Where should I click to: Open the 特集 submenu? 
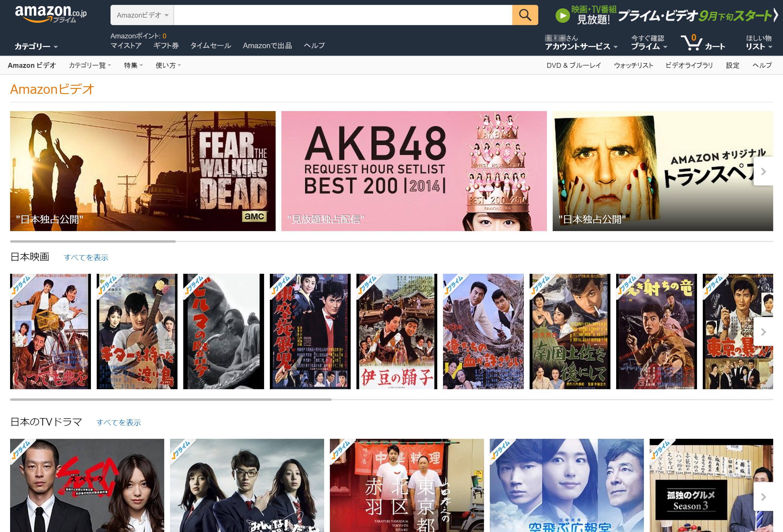133,65
